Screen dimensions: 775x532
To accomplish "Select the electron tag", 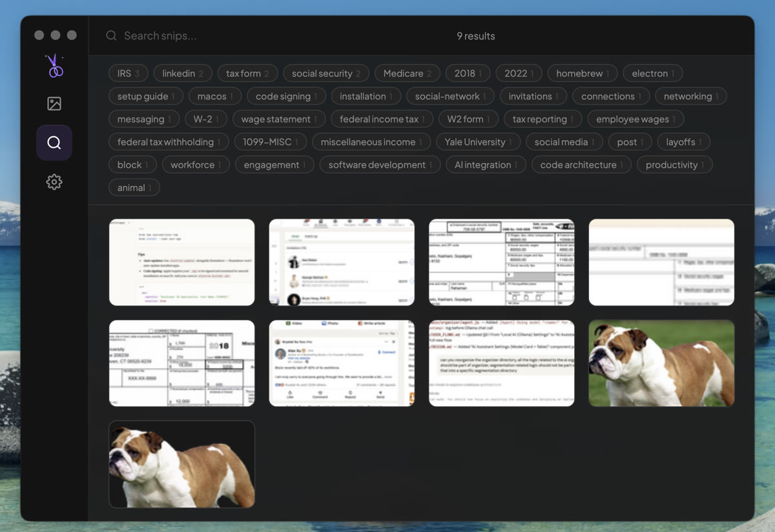I will (x=653, y=74).
